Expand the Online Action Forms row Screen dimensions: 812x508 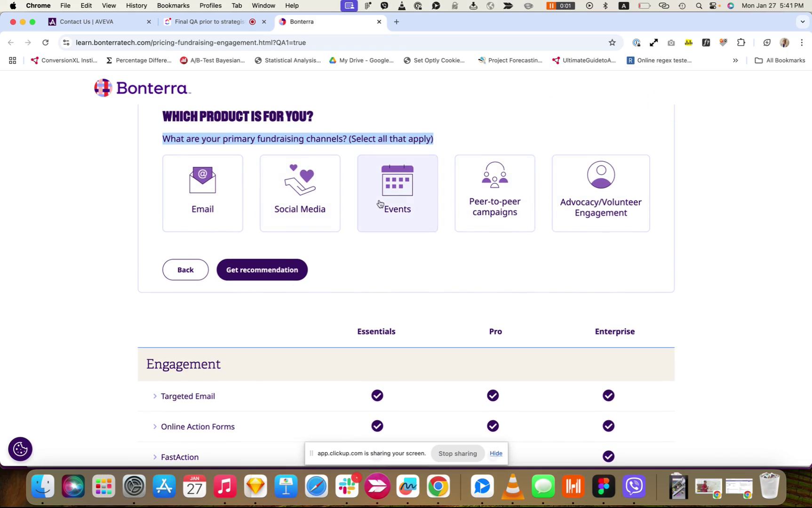pyautogui.click(x=194, y=427)
